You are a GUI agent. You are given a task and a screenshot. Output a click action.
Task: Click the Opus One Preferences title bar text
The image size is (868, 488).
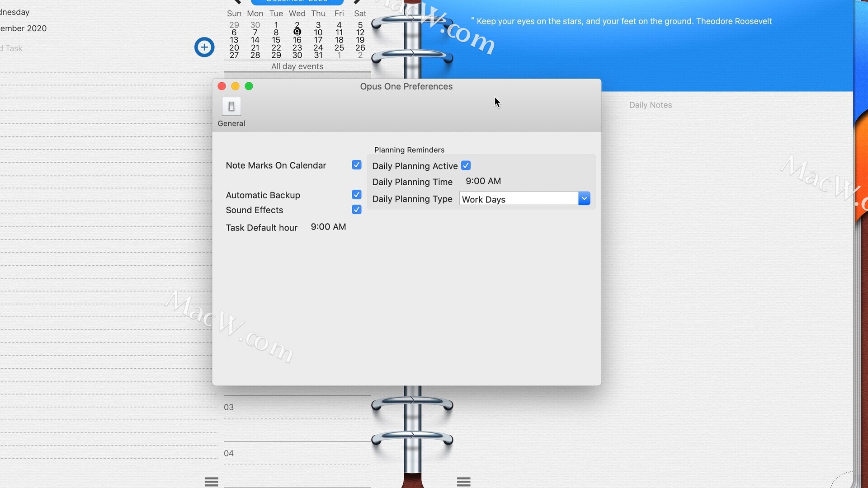click(406, 86)
